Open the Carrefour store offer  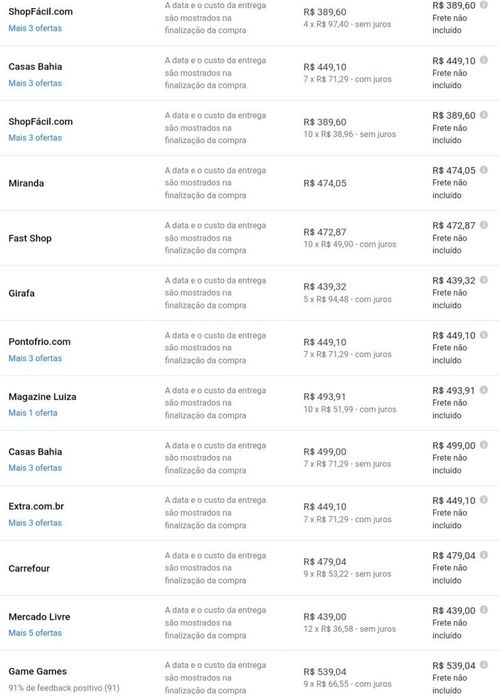[29, 568]
